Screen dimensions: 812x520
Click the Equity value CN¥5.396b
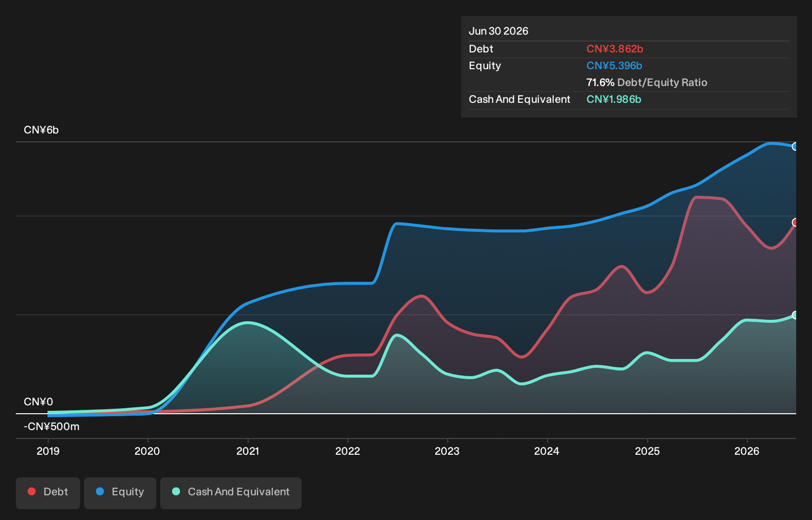pos(614,66)
